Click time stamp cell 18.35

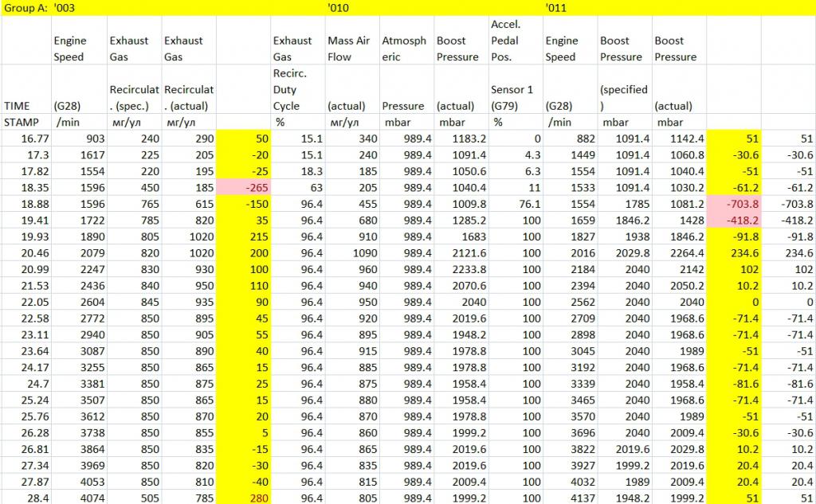26,187
